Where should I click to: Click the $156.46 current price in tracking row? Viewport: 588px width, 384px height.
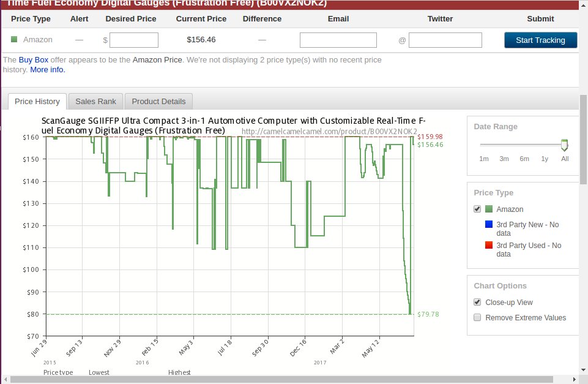pos(201,39)
